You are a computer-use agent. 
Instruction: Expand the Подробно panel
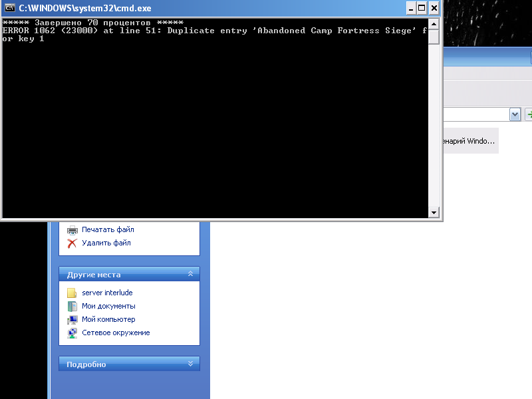coord(190,363)
